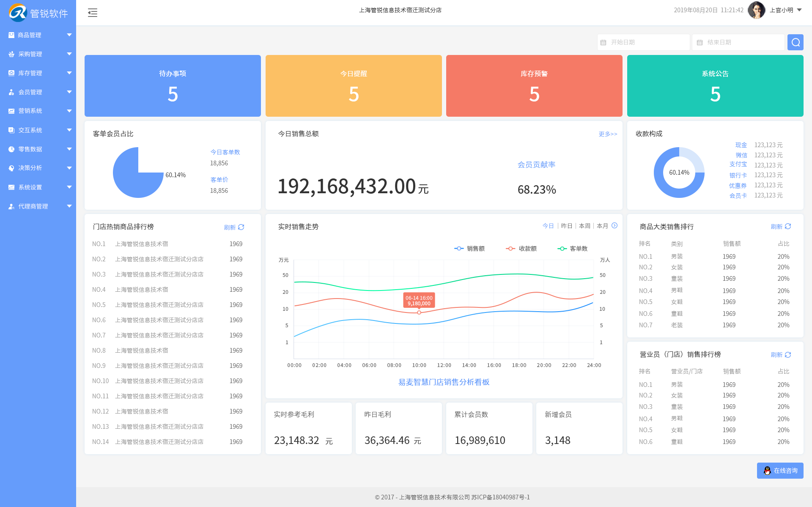Open the 待办事项 blue summary card

(173, 86)
